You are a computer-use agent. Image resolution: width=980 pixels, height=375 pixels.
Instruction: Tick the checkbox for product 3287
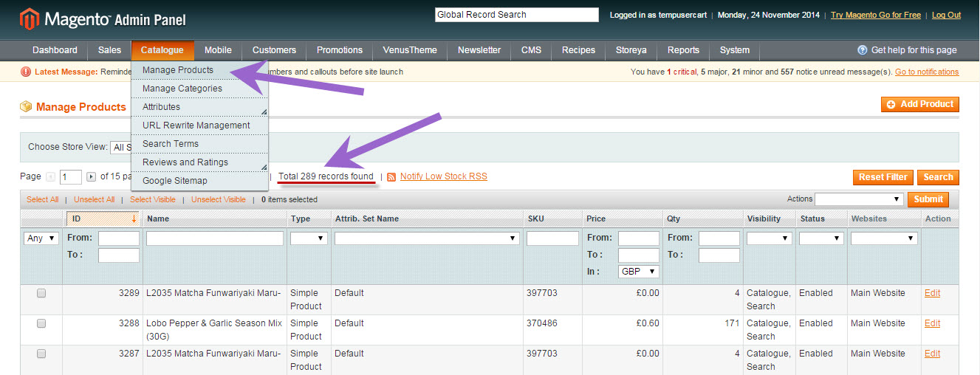(x=41, y=354)
